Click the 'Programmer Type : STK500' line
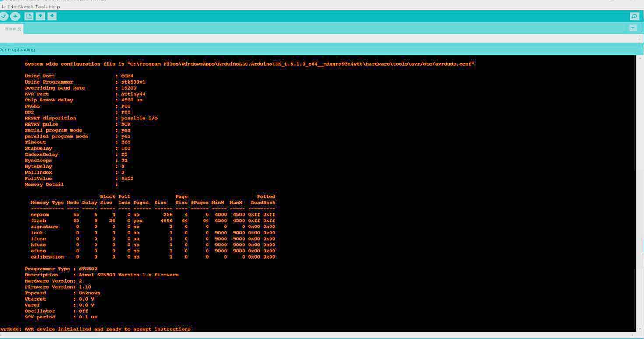The width and height of the screenshot is (644, 339). (x=61, y=269)
